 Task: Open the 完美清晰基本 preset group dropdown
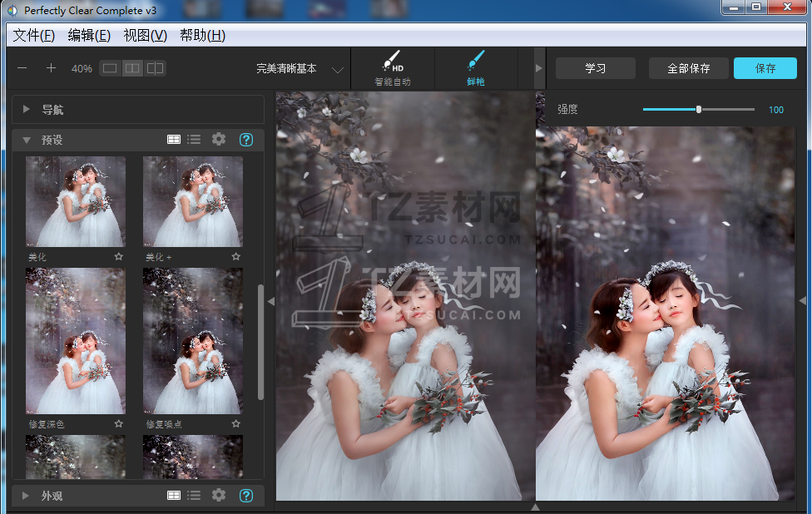point(300,69)
